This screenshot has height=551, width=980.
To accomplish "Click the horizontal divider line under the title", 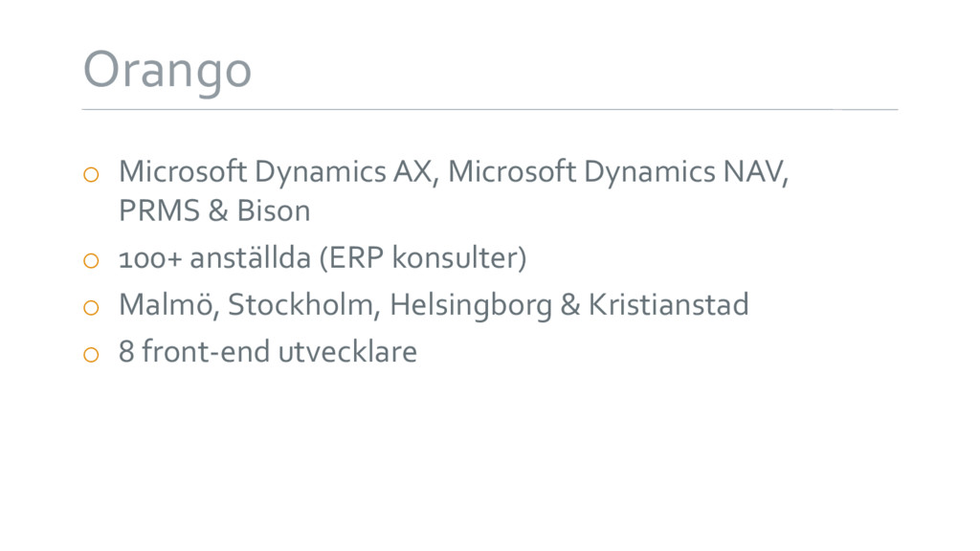I will 490,109.
